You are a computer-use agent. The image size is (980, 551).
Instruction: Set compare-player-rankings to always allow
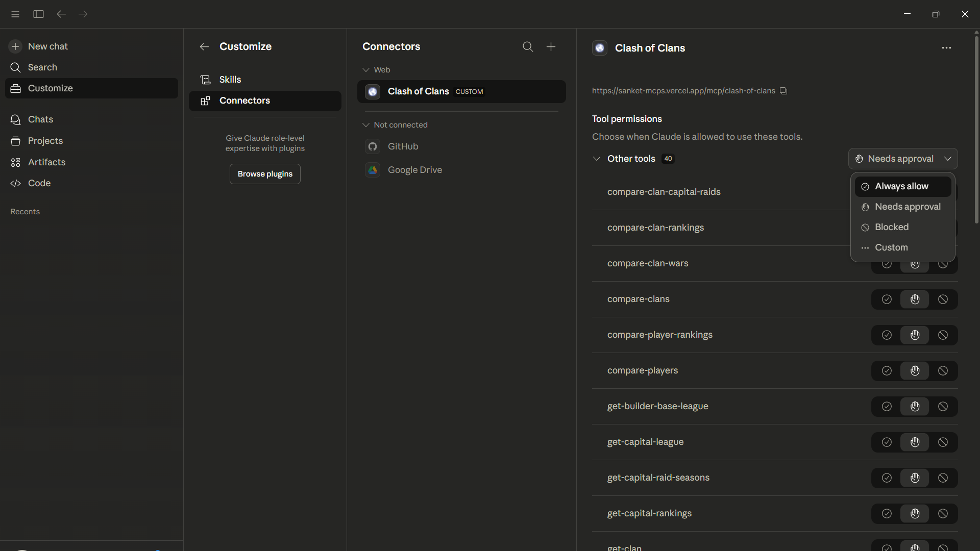click(887, 335)
